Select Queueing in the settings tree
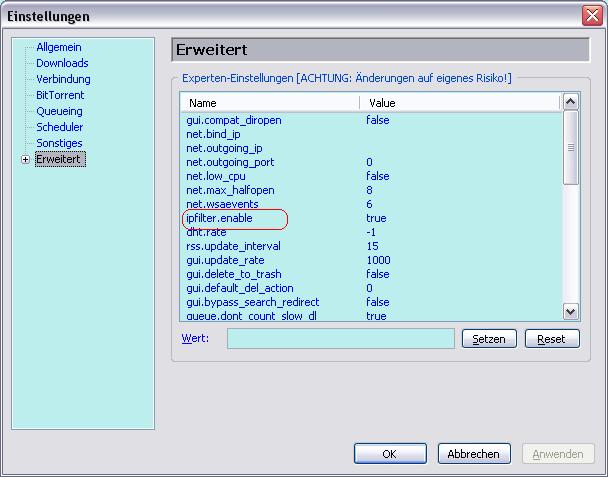608x477 pixels. (x=59, y=111)
